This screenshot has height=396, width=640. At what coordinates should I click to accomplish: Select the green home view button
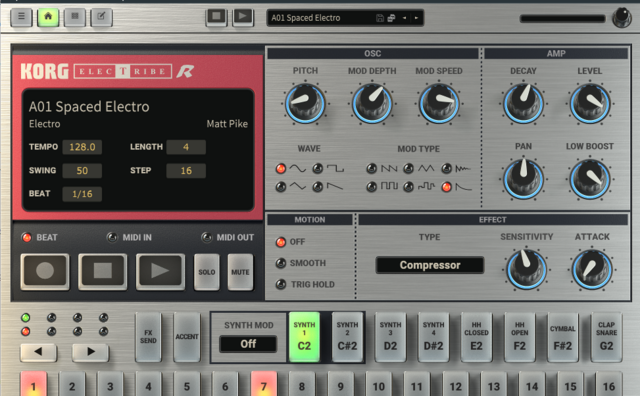coord(48,17)
